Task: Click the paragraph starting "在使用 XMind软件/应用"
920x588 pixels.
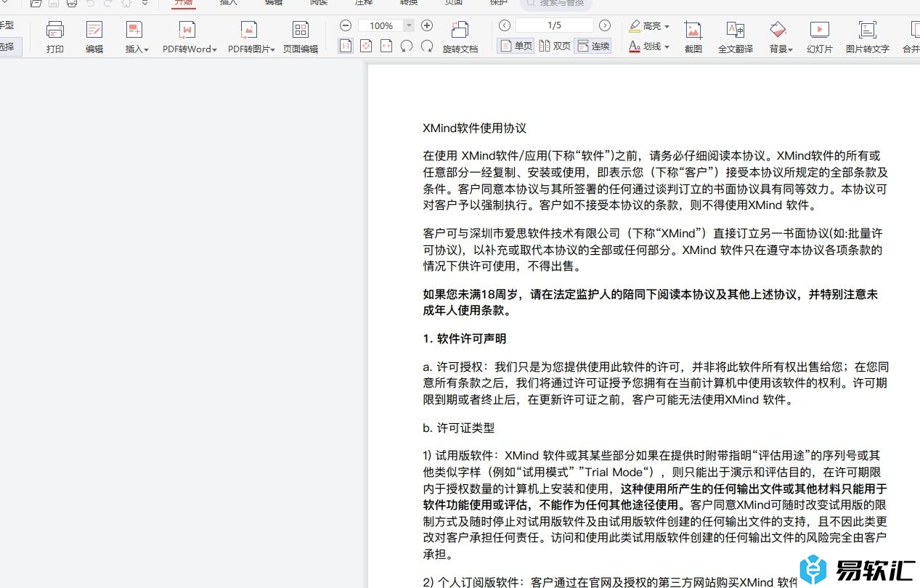Action: (655, 181)
